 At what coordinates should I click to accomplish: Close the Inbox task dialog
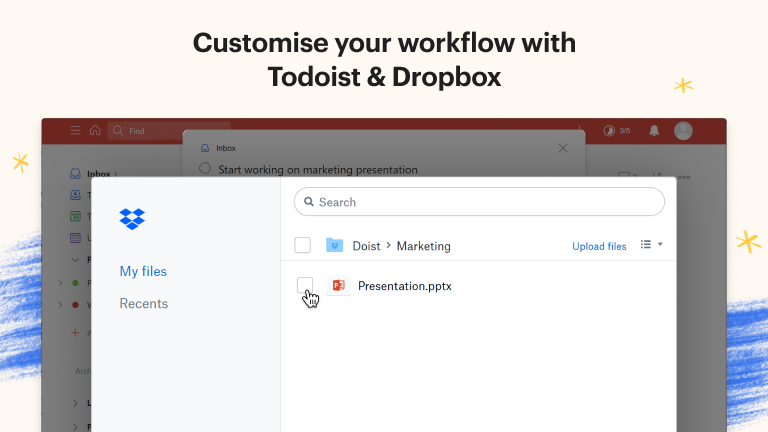point(563,148)
